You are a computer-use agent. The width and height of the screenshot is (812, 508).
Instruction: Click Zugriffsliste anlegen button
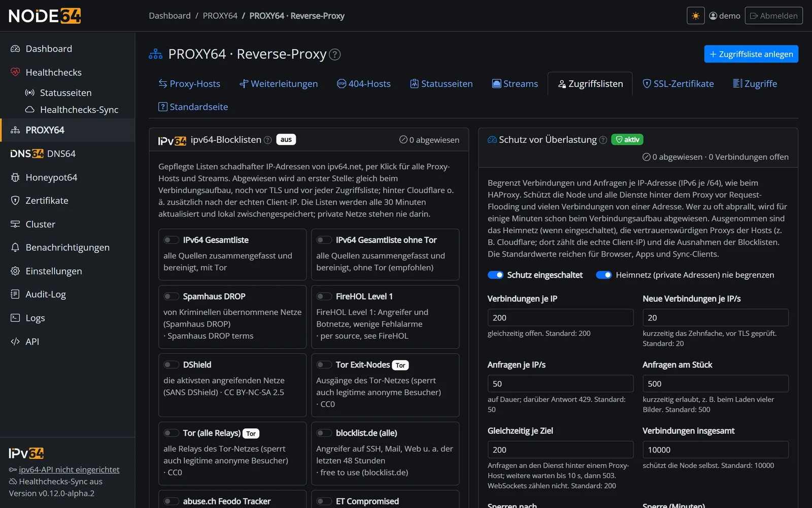coord(751,54)
